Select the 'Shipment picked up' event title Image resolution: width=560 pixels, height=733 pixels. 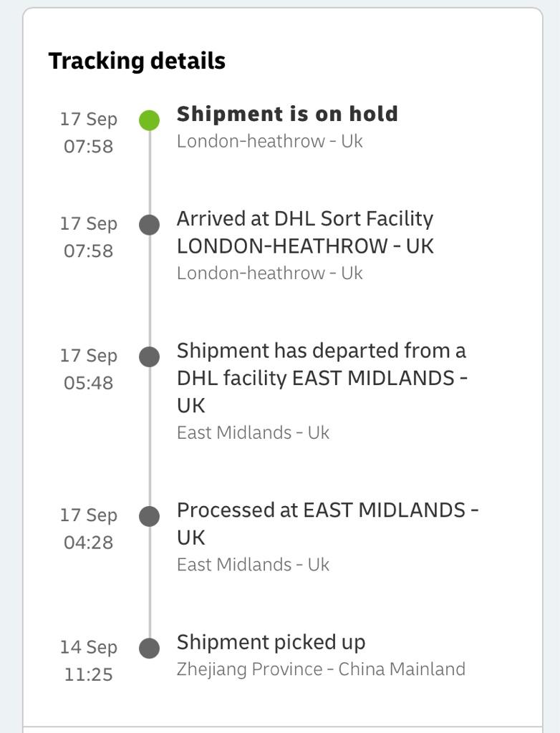[271, 642]
